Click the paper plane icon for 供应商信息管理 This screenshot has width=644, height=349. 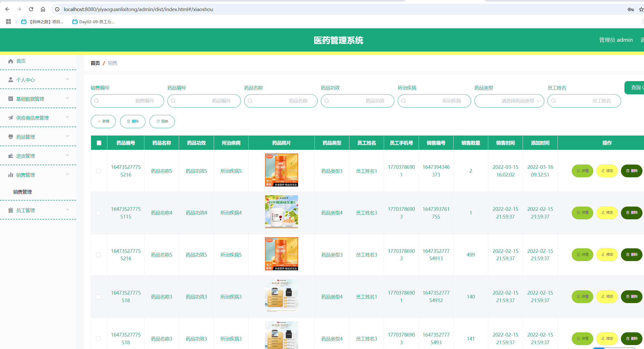(11, 118)
